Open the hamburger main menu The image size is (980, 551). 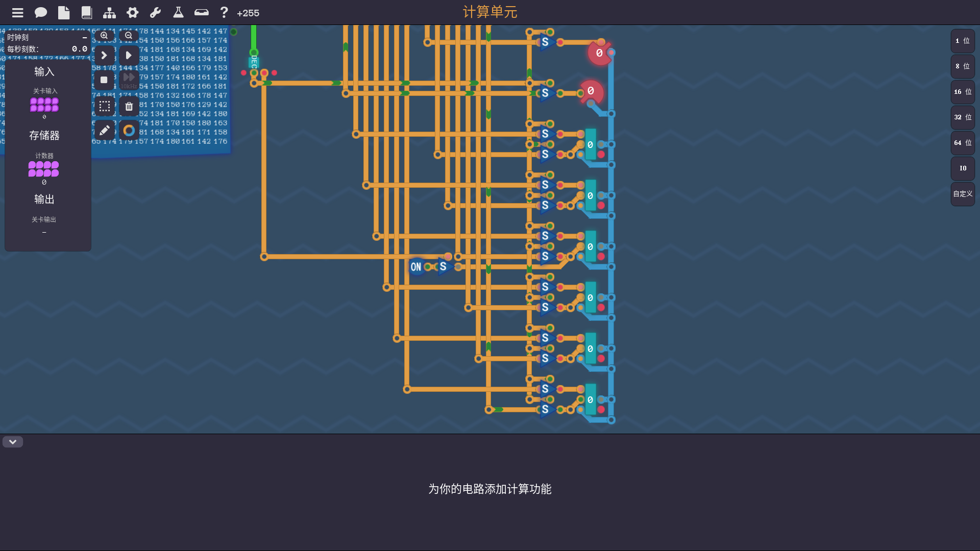click(18, 13)
